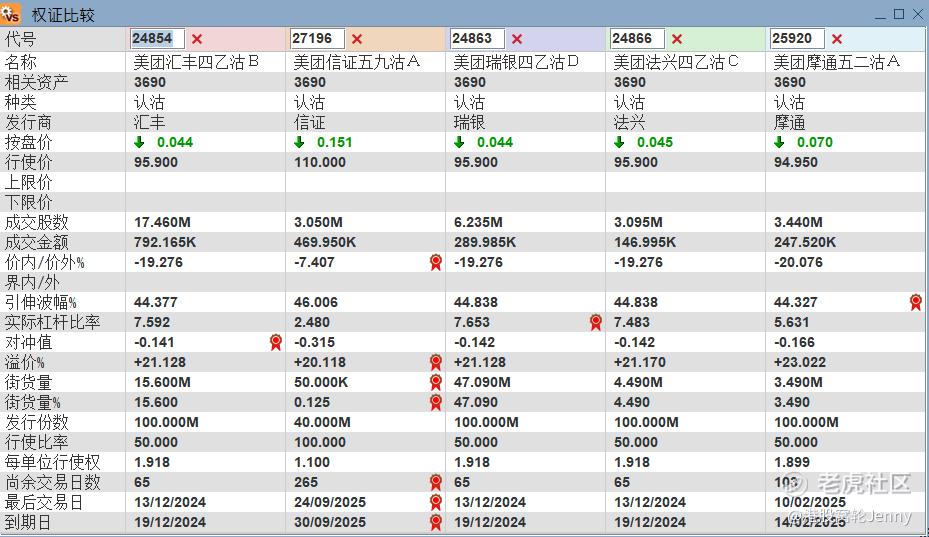The height and width of the screenshot is (537, 929).
Task: Click the row label 代号
Action: pos(21,39)
